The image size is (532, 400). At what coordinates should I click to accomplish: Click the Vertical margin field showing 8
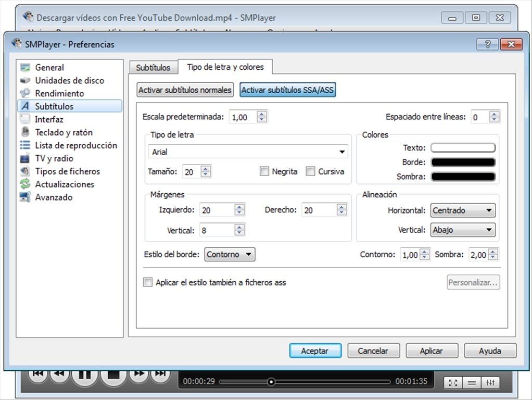pos(217,230)
